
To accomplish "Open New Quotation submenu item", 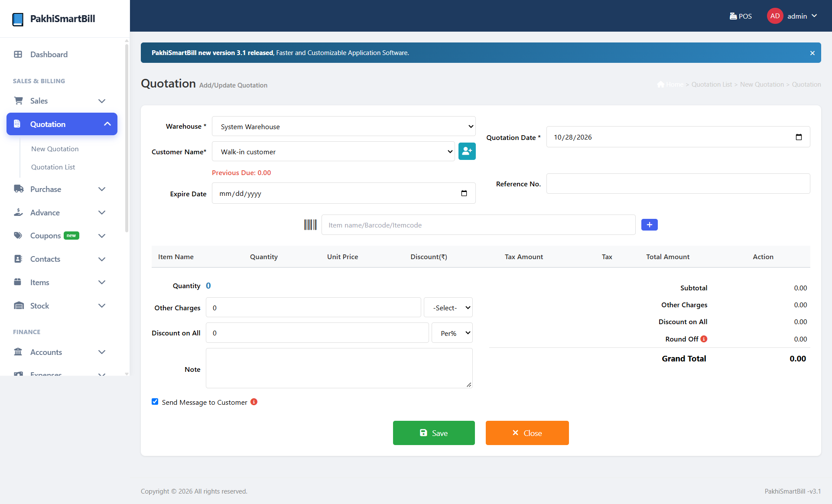I will [x=55, y=149].
